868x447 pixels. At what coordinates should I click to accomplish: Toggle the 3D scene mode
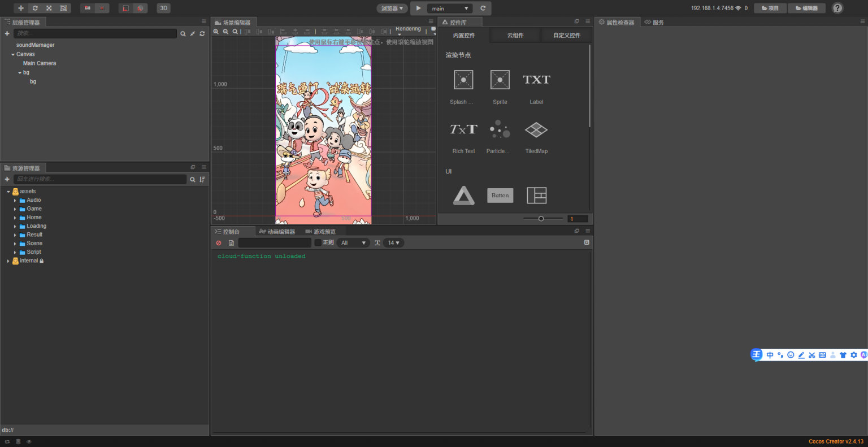coord(163,8)
